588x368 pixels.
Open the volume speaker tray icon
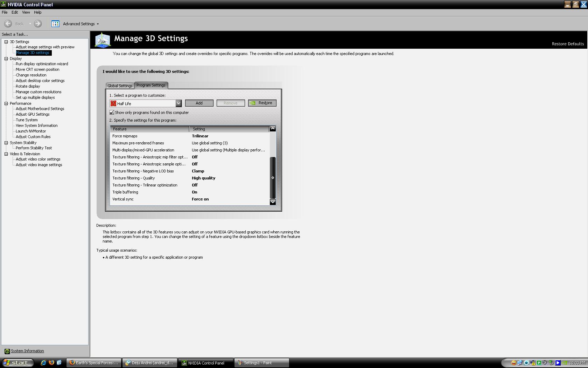[x=545, y=362]
